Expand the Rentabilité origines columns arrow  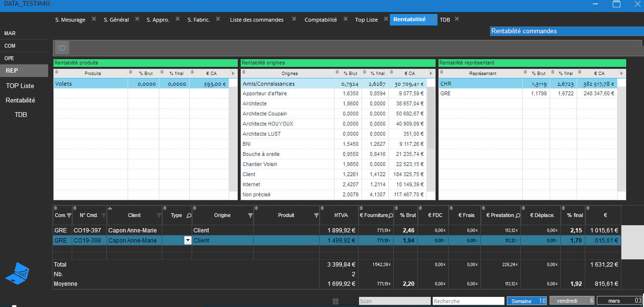(430, 73)
